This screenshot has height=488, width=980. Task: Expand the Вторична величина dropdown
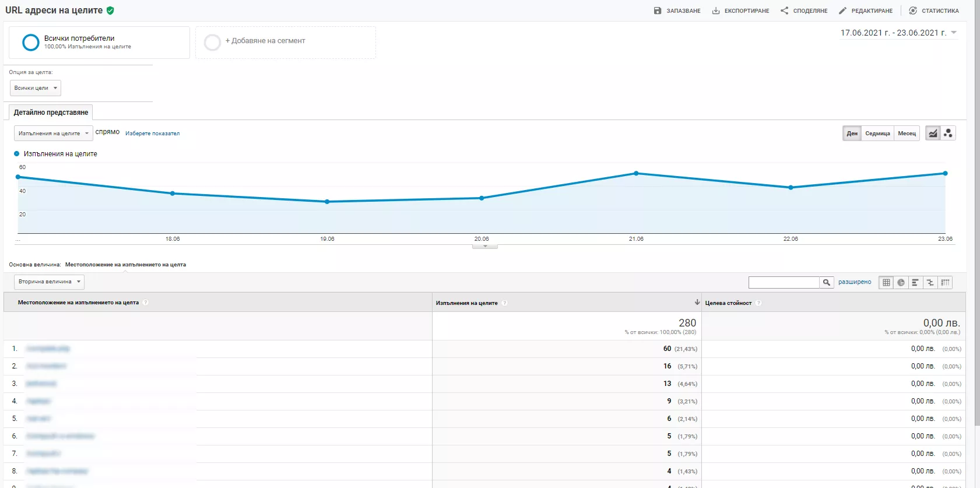(49, 282)
